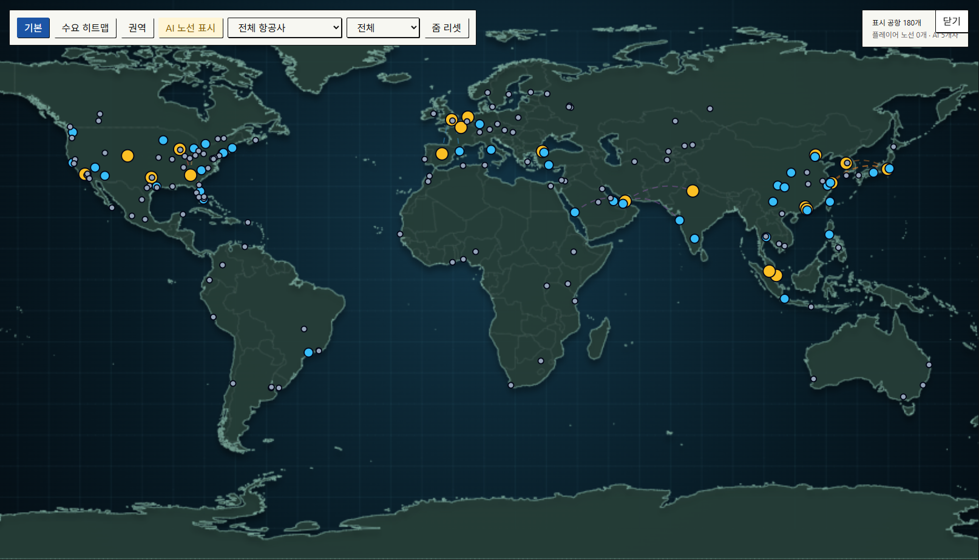This screenshot has height=560, width=979.
Task: Click the blue marker in central Italy
Action: pos(491,150)
